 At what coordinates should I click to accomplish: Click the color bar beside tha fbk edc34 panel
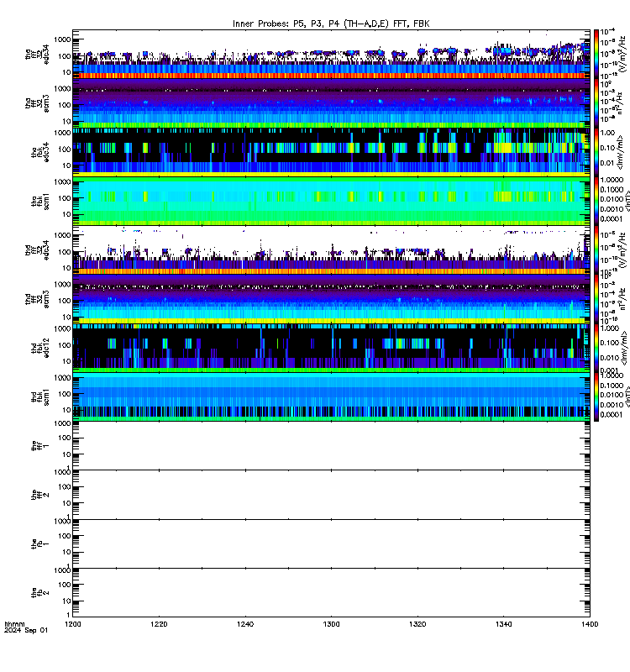596,152
